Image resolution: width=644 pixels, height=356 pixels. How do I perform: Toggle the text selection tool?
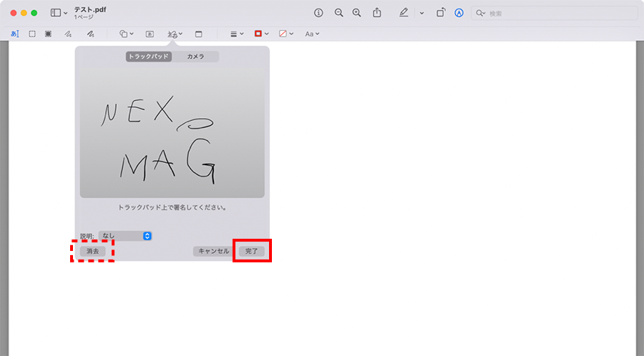coord(14,34)
